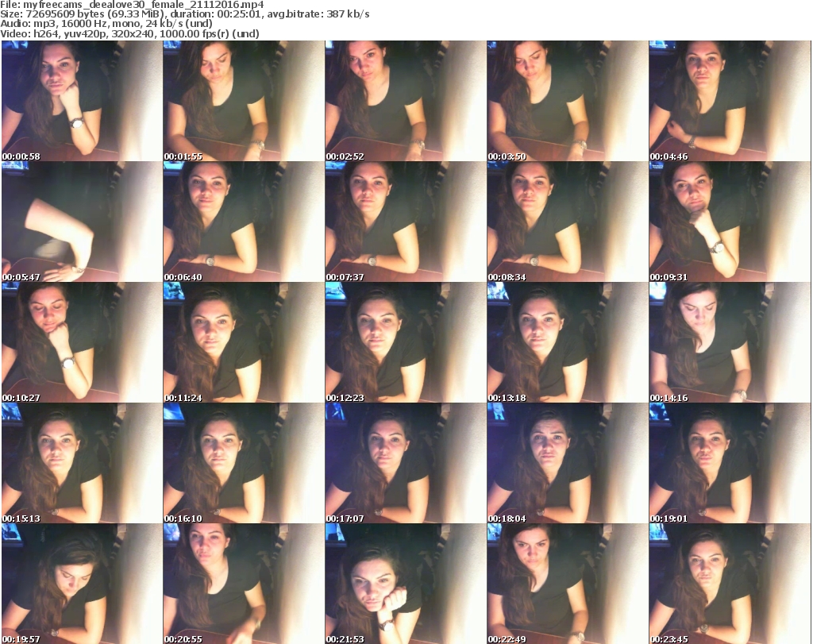Screen dimensions: 813x644
Task: Click the frame timestamped 00:21:53
Action: [406, 584]
